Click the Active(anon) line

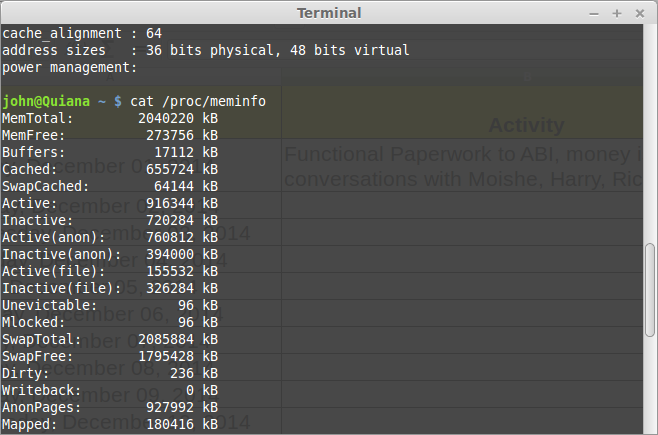click(x=110, y=237)
